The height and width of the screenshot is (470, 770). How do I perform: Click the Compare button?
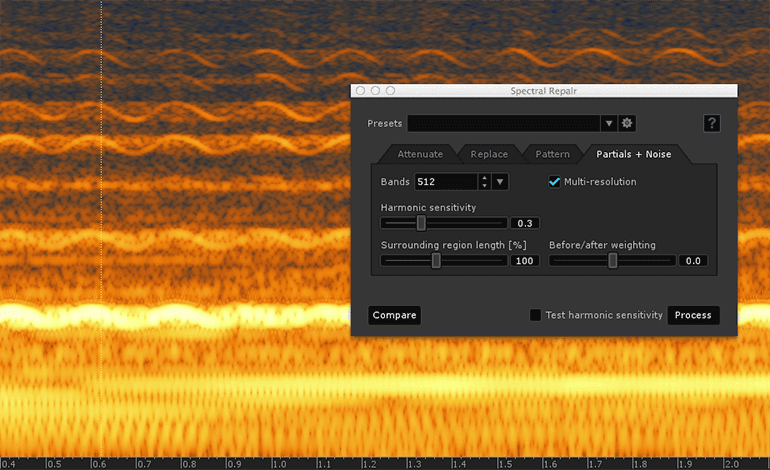[394, 315]
